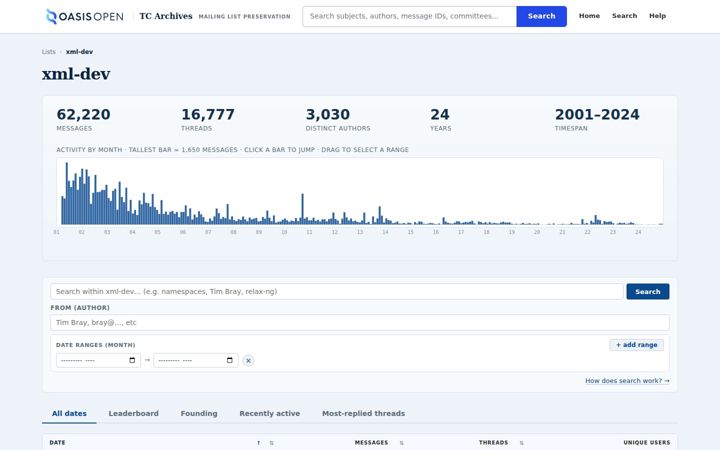Sort by the Threads column arrows
720x450 pixels.
pyautogui.click(x=522, y=443)
